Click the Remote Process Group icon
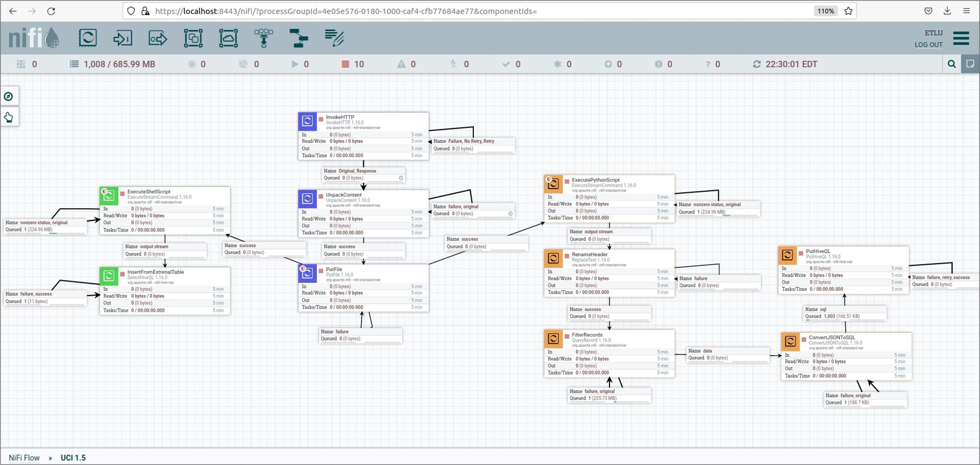Viewport: 980px width, 465px height. (x=228, y=38)
